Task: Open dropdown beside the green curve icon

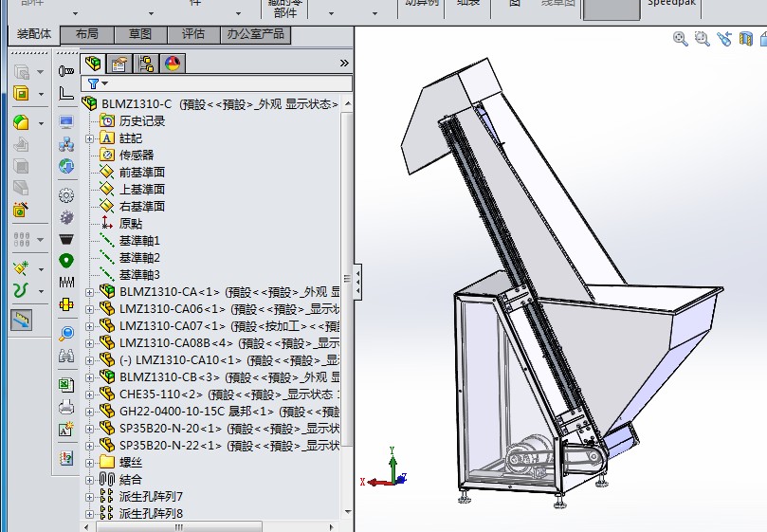Action: tap(41, 292)
